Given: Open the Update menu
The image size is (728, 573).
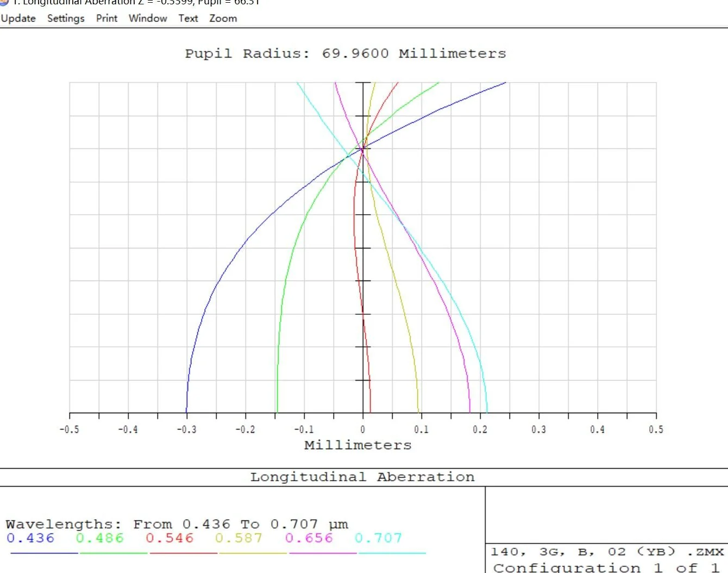Looking at the screenshot, I should coord(18,18).
